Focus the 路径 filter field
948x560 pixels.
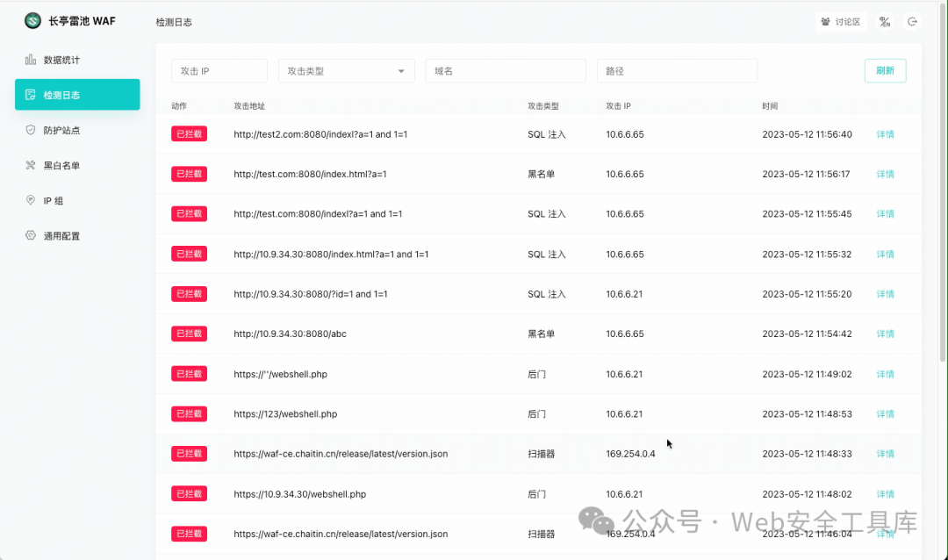pos(677,71)
